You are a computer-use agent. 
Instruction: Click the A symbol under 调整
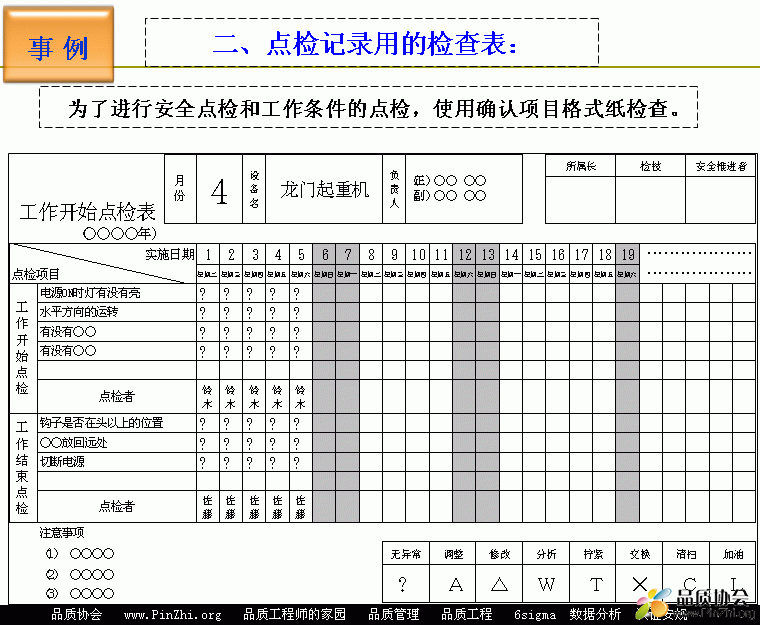click(456, 585)
